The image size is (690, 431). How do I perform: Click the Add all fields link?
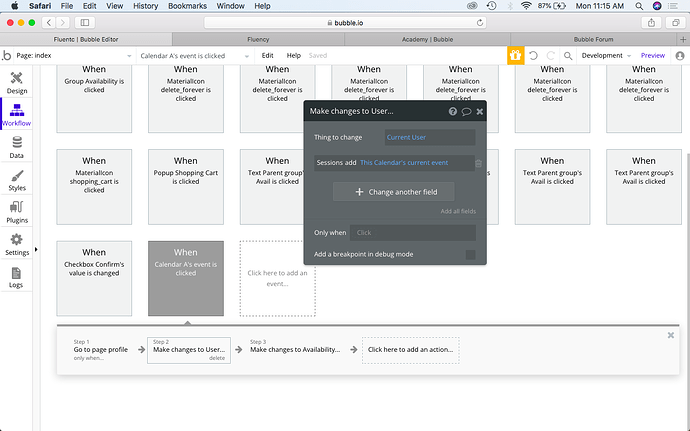pos(458,211)
